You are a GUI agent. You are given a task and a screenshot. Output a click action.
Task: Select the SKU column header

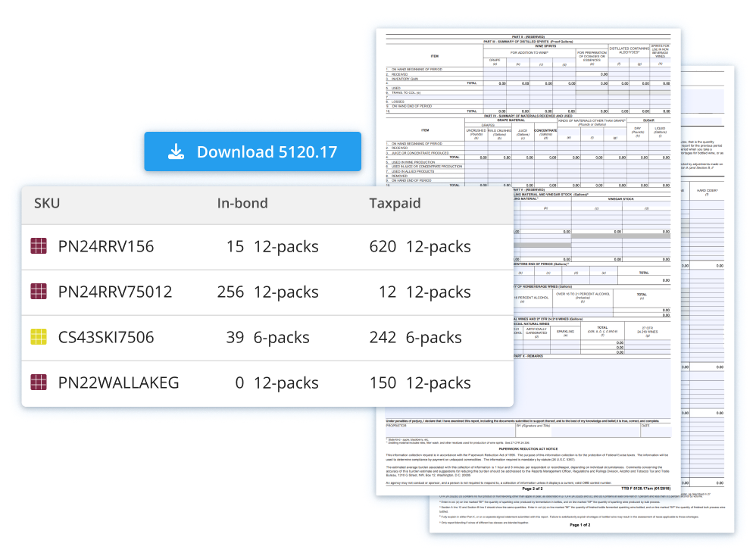coord(47,203)
